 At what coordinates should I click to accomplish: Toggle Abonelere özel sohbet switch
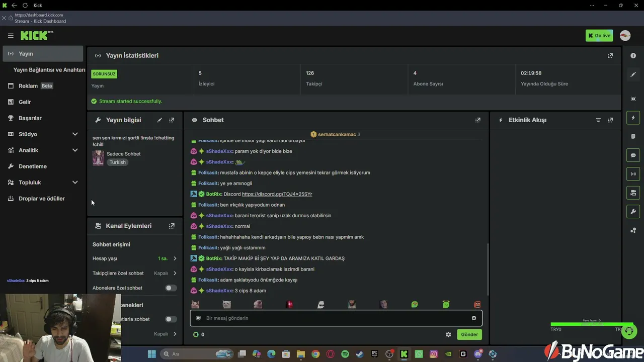171,288
